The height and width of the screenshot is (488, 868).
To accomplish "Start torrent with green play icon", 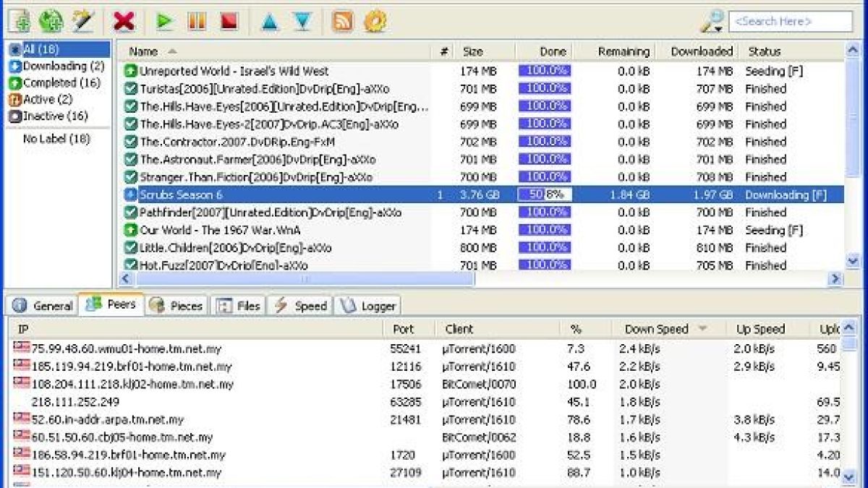I will (164, 22).
